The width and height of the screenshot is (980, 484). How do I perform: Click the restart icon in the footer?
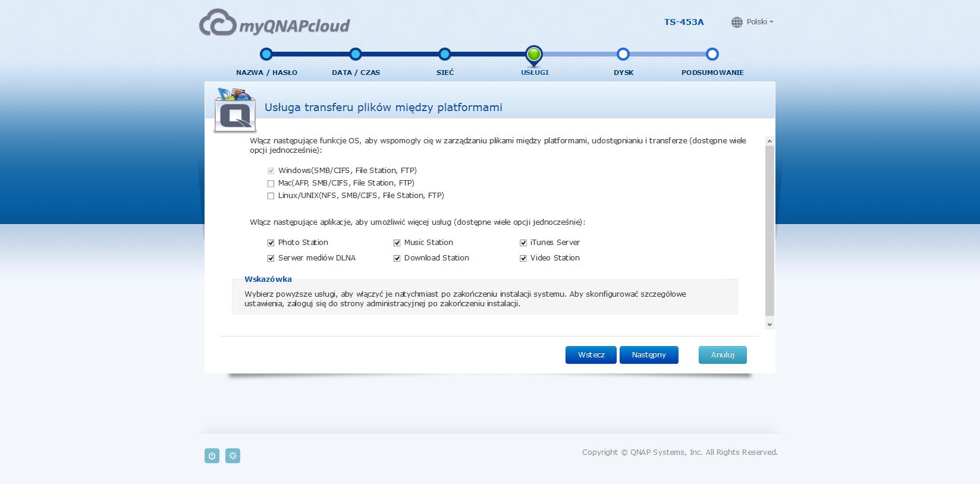(233, 456)
